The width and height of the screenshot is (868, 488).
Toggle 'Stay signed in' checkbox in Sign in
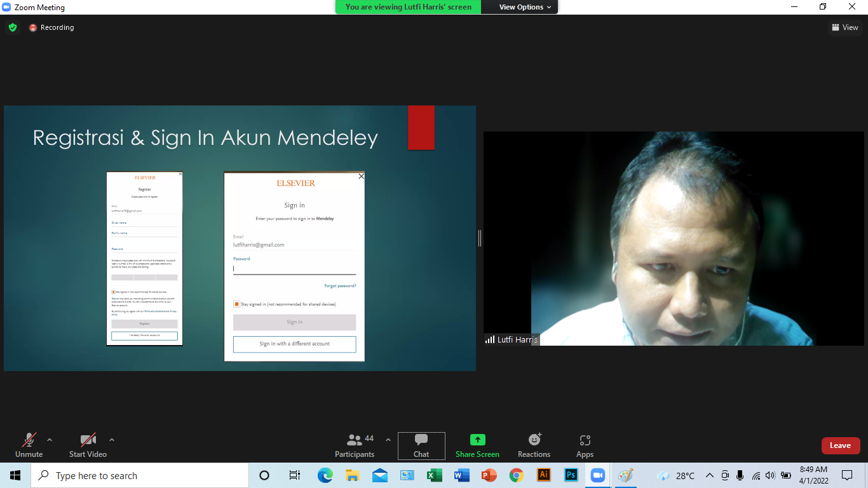click(x=236, y=304)
